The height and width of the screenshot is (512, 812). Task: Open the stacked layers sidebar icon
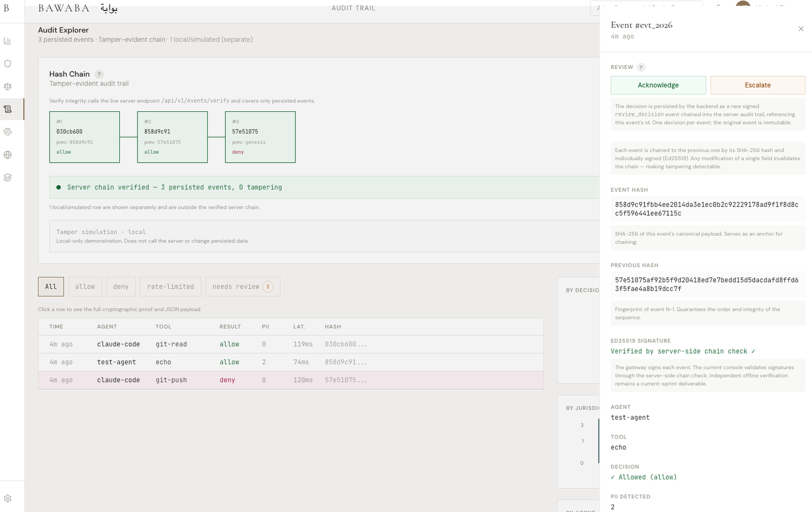[8, 178]
